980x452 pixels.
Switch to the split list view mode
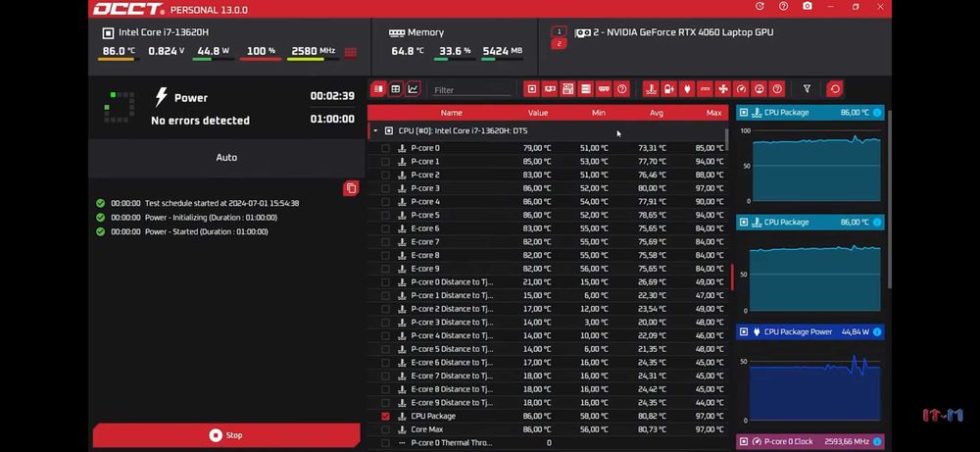click(x=378, y=89)
